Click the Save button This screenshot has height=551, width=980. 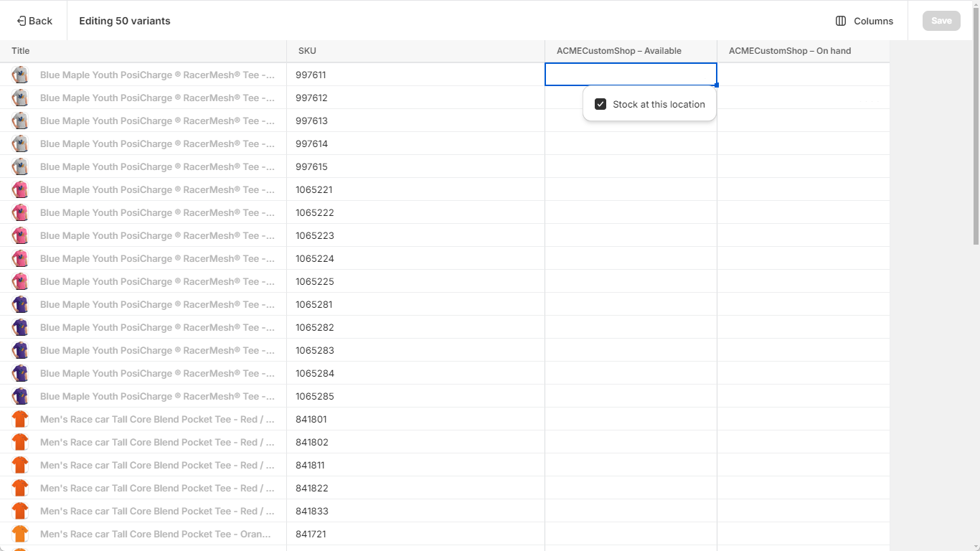click(941, 20)
